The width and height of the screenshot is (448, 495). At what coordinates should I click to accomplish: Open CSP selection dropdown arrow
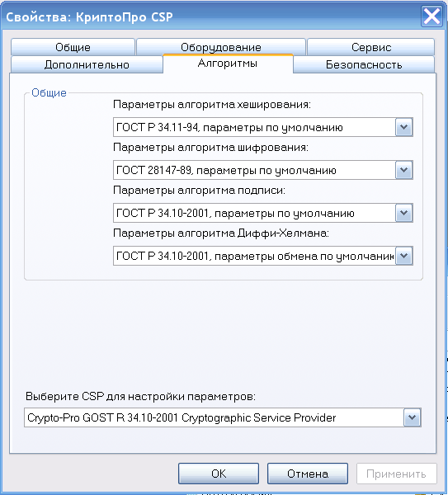pos(412,417)
